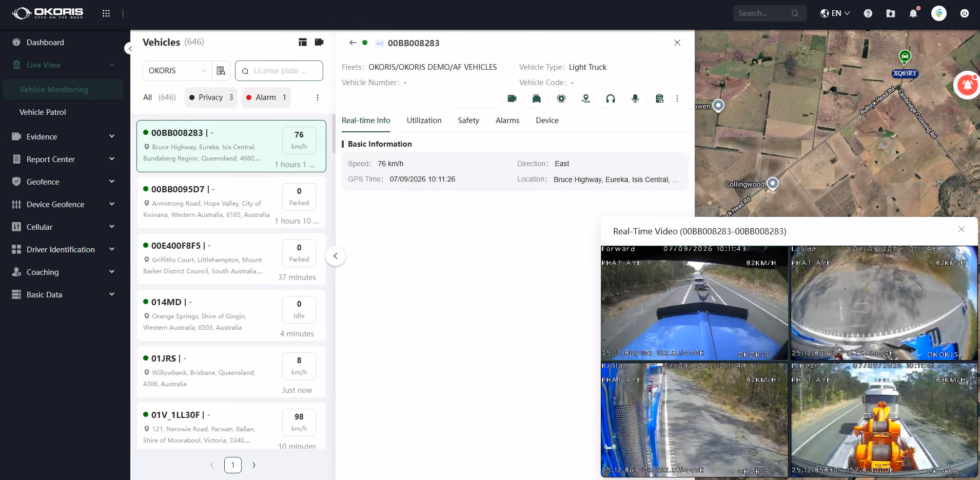The width and height of the screenshot is (980, 480).
Task: Collapse the left sidebar arrow
Action: 129,49
